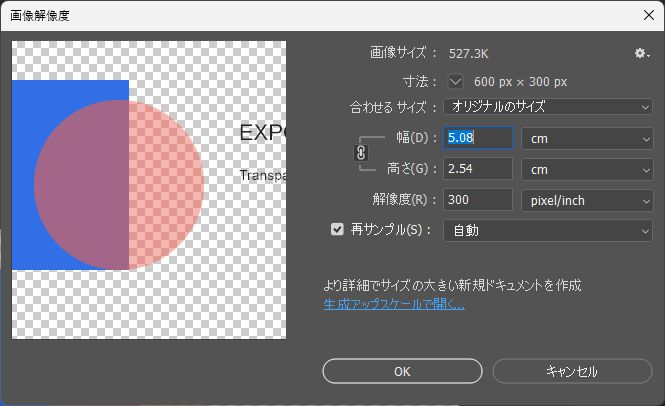Toggle the constrain proportions link icon
665x406 pixels.
pyautogui.click(x=361, y=153)
